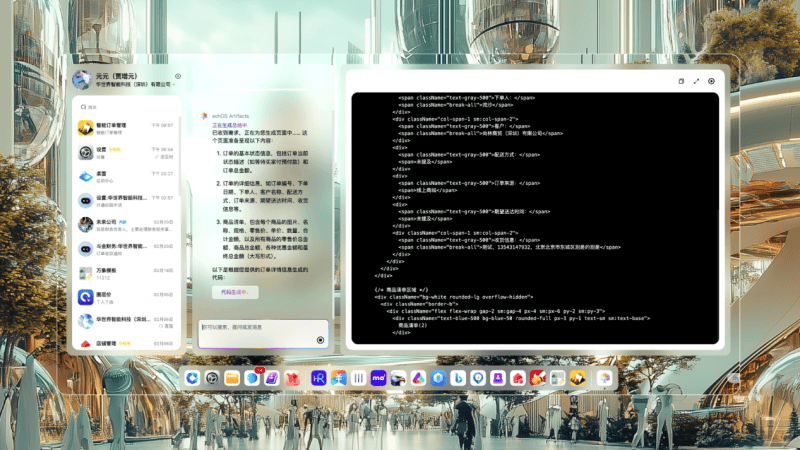The height and width of the screenshot is (450, 800).
Task: Click the user avatar at top left
Action: coord(81,81)
